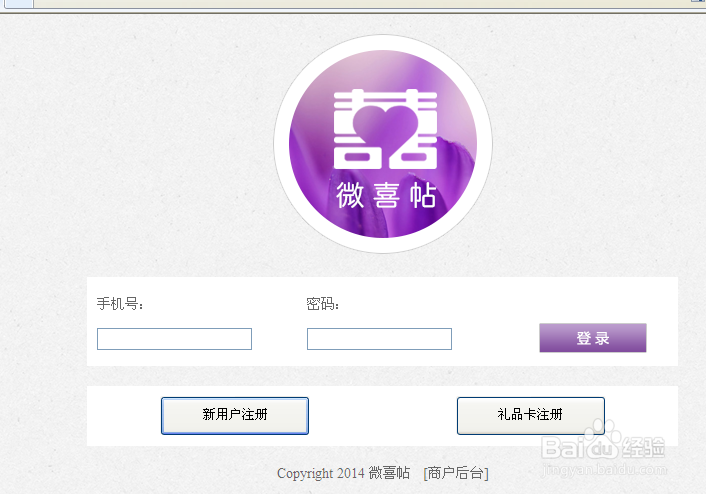Click the 手机号: label text
Image resolution: width=706 pixels, height=494 pixels.
(x=120, y=304)
